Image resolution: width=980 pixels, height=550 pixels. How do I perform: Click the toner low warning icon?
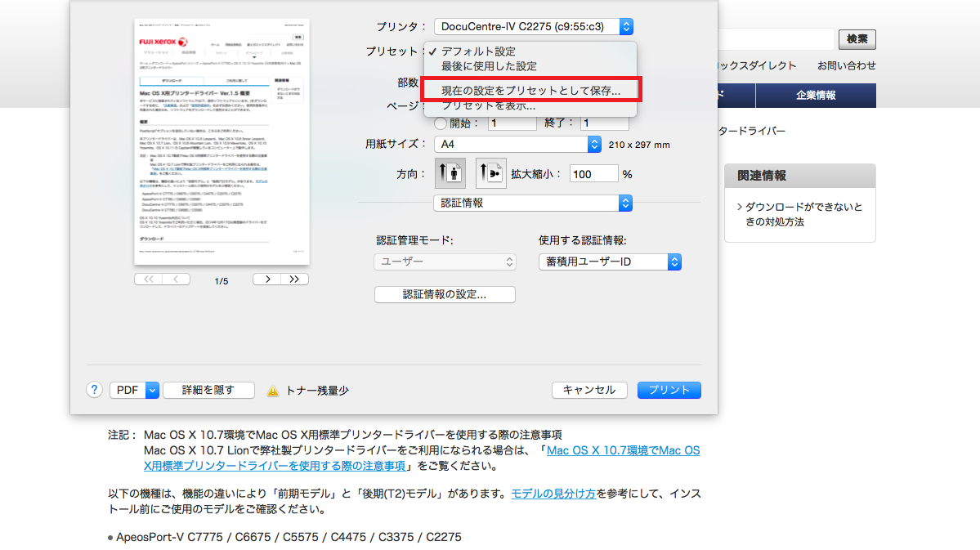tap(273, 391)
